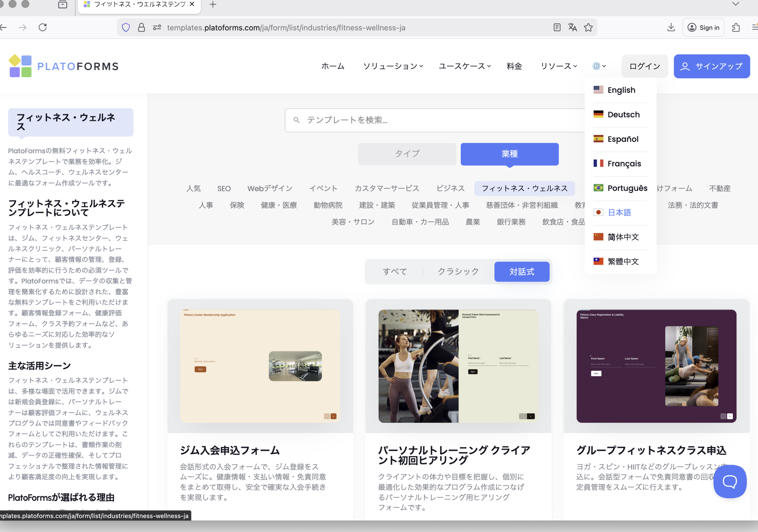This screenshot has height=532, width=758.
Task: Expand the ソリューション dropdown menu
Action: [x=393, y=66]
